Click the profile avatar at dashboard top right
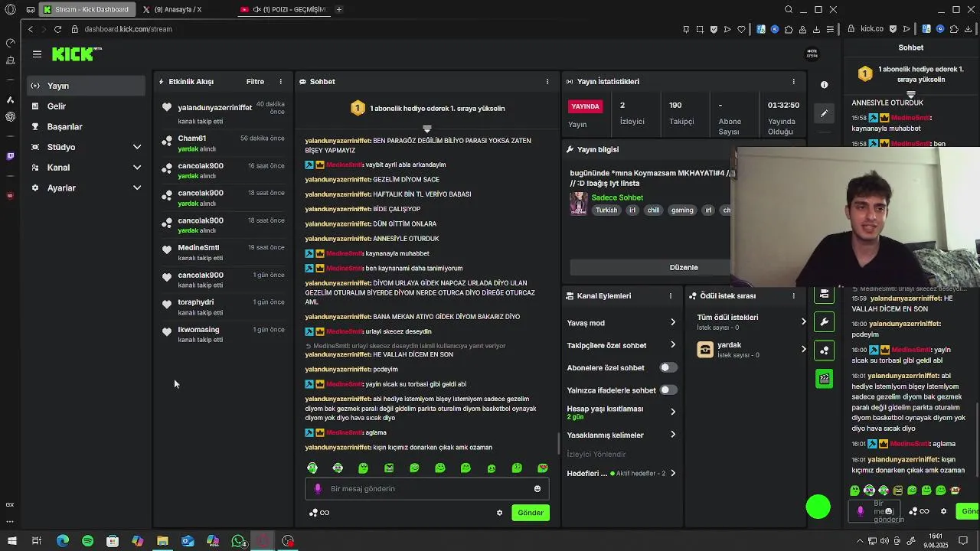The image size is (980, 551). click(812, 54)
